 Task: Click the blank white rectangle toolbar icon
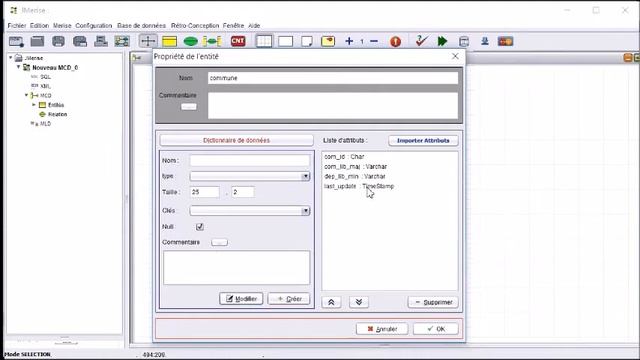click(285, 41)
